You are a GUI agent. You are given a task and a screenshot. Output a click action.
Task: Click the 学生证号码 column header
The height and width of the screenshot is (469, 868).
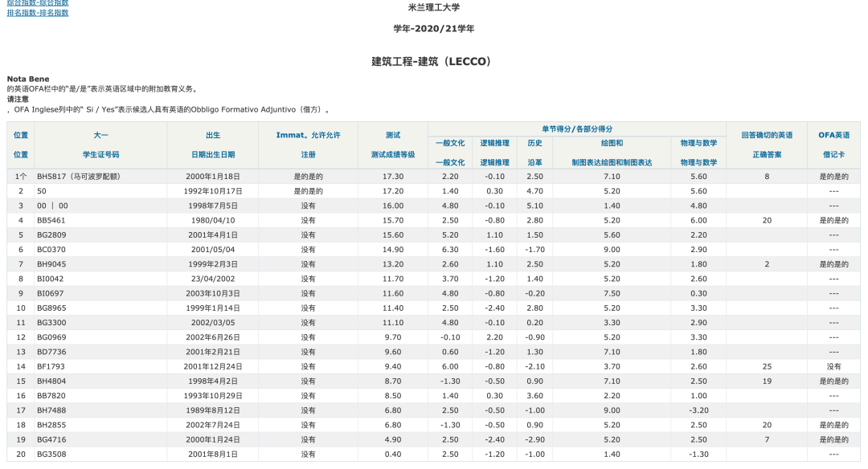click(x=100, y=155)
